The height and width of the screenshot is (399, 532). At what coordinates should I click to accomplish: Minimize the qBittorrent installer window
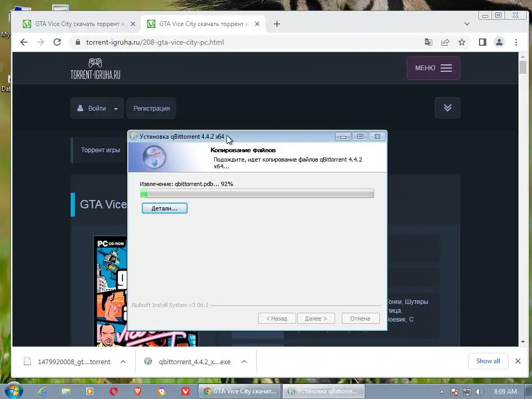(x=343, y=137)
